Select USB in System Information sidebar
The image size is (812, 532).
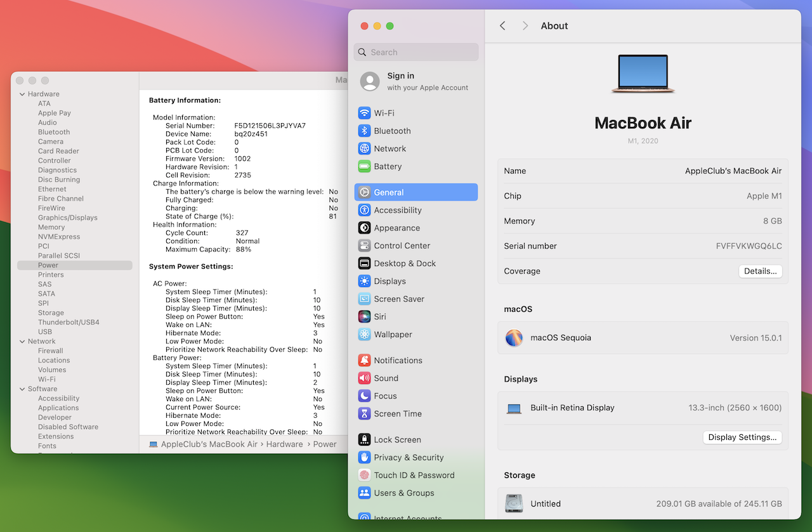click(x=45, y=332)
